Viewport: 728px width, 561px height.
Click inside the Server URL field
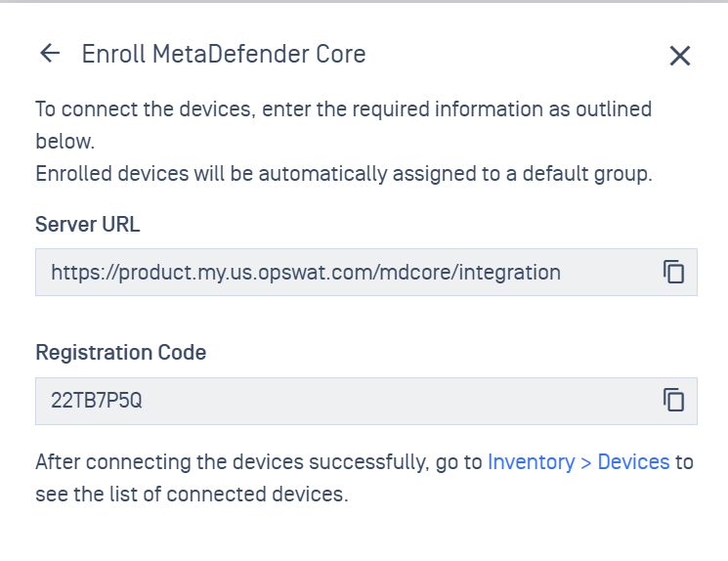[366, 272]
